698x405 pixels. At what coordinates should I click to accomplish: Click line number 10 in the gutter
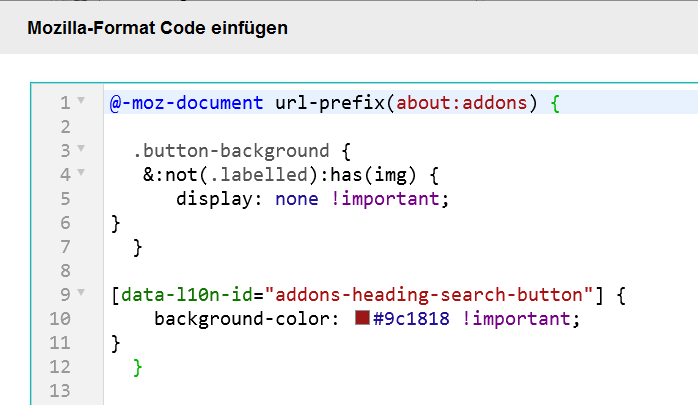(x=61, y=319)
